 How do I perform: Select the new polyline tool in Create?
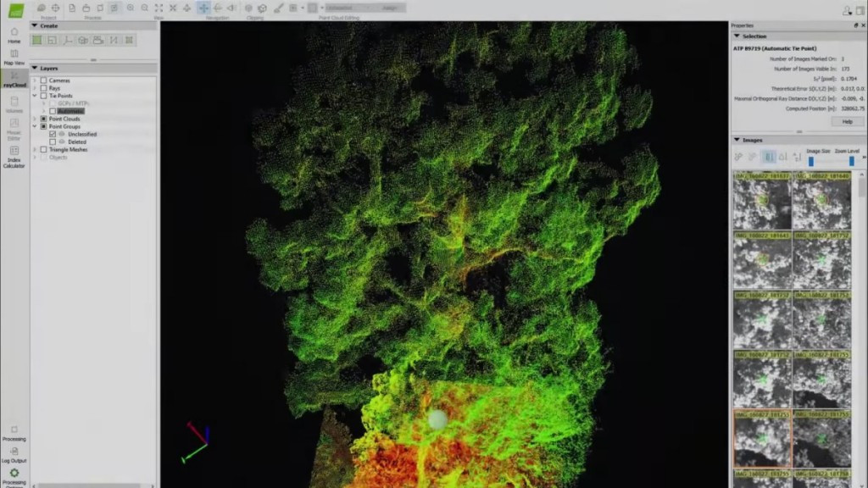coord(67,40)
